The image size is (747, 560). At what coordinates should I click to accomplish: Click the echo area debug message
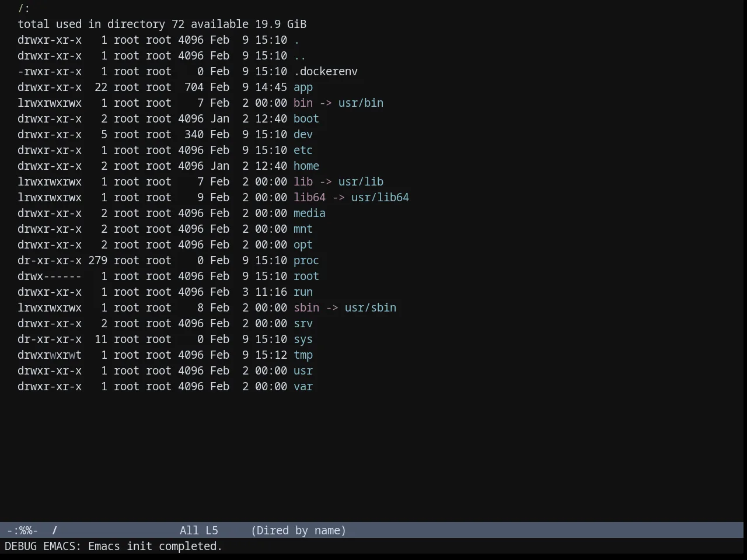(x=113, y=547)
